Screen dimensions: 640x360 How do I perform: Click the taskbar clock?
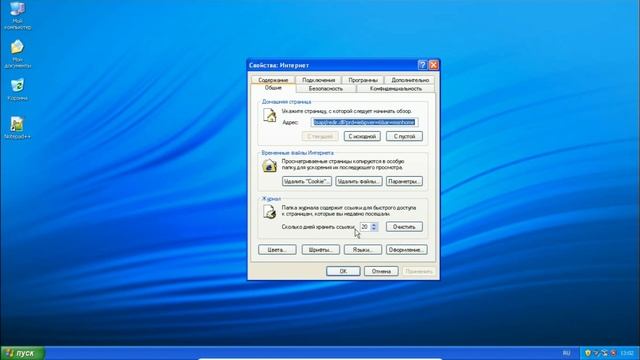coord(627,353)
